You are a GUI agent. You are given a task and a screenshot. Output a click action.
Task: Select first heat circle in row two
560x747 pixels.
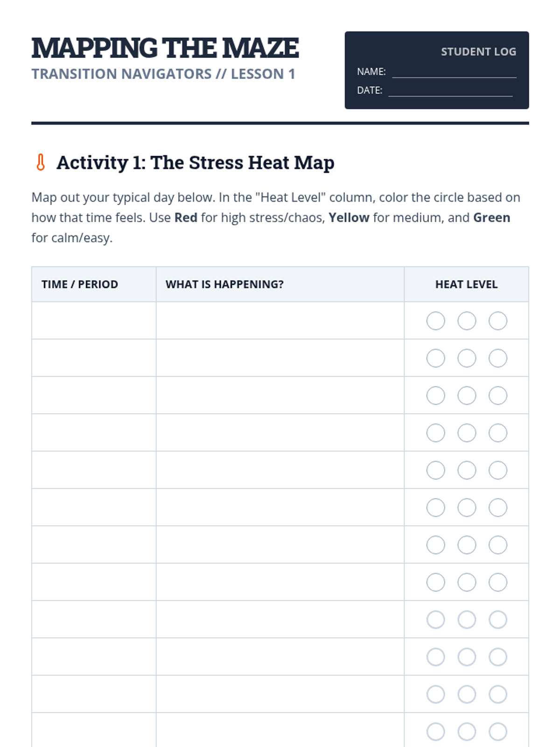pos(435,358)
